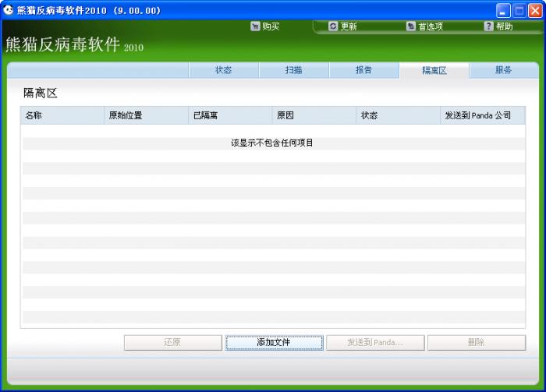Viewport: 546px width, 392px height.
Task: Open the 购买 purchase link
Action: point(271,26)
